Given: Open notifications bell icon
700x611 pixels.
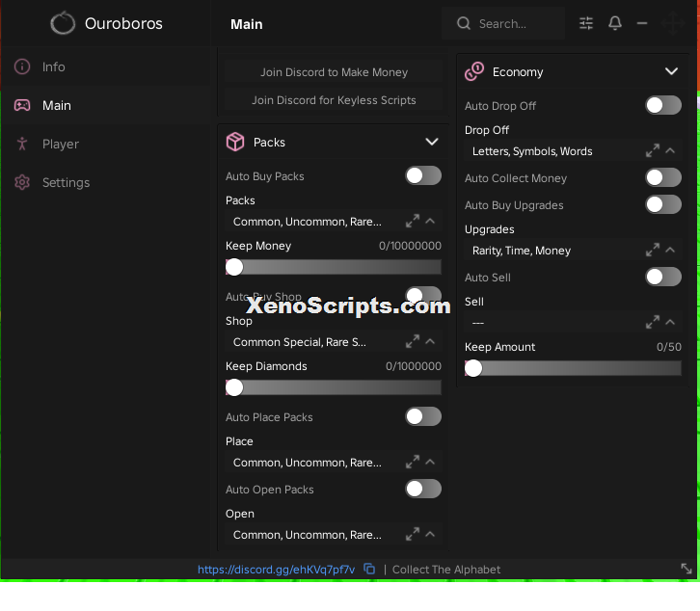Looking at the screenshot, I should point(615,23).
